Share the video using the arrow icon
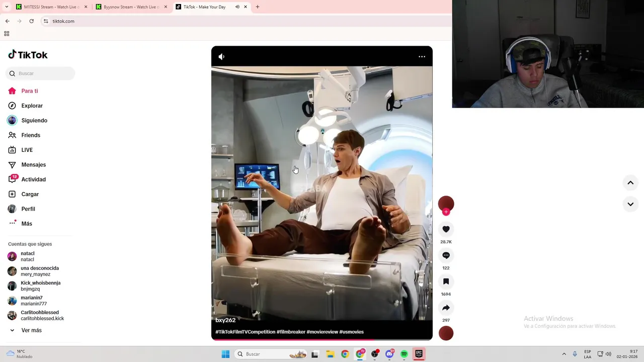 point(446,308)
